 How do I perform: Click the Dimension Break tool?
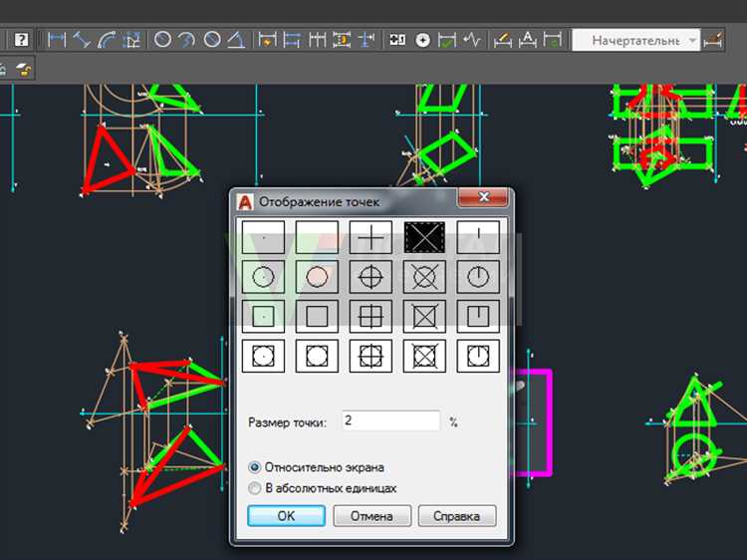tap(366, 40)
